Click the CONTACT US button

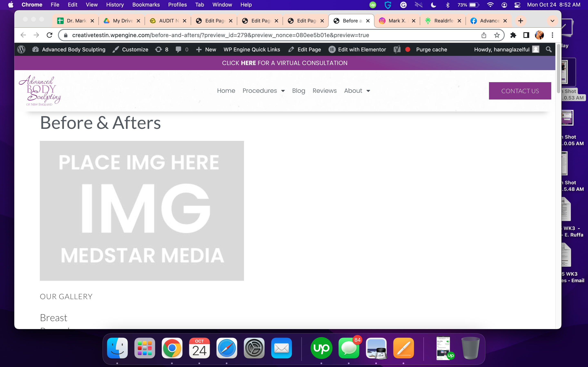point(520,91)
